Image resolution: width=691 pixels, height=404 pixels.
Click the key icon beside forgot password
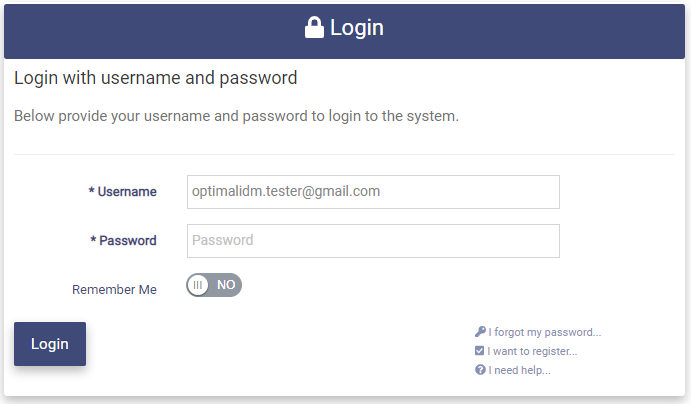point(480,332)
